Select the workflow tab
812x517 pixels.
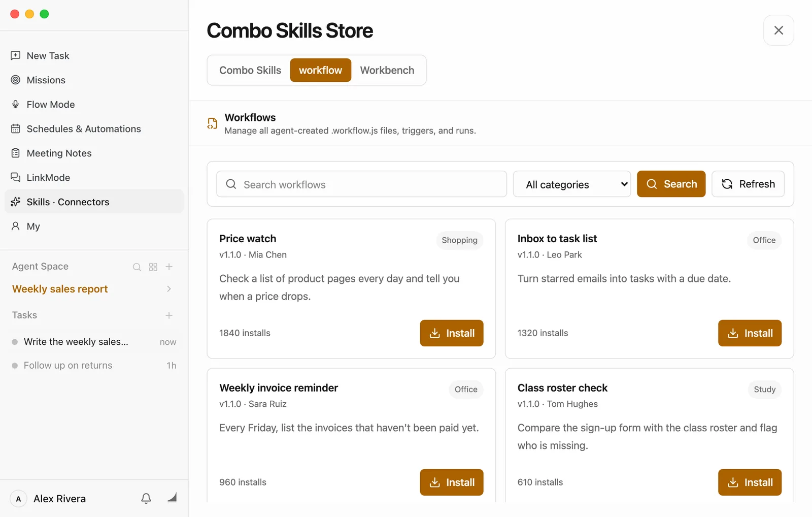click(x=321, y=70)
